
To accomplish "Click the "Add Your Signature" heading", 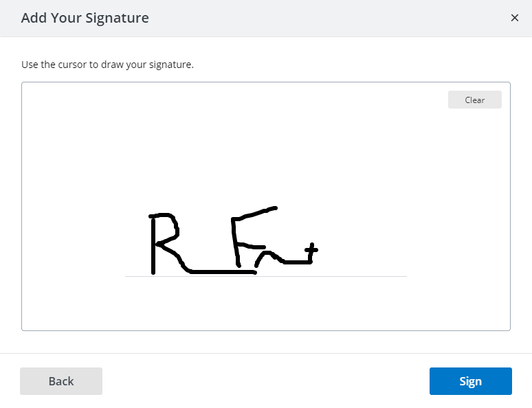I will pos(85,18).
